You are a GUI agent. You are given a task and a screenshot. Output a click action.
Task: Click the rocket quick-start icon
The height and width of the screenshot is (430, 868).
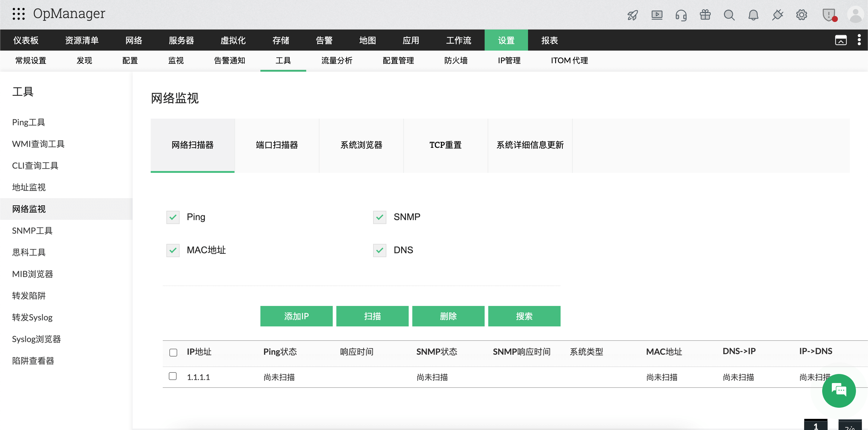[633, 15]
